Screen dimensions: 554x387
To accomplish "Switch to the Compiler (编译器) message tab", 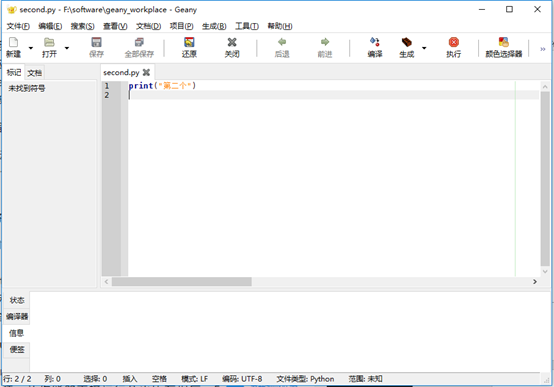I will pos(17,317).
